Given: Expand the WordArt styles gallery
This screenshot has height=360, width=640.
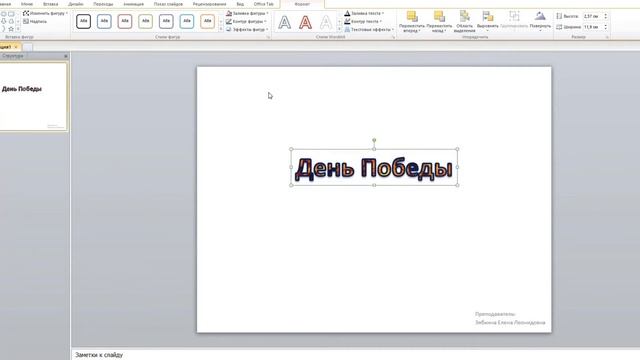Looking at the screenshot, I should pyautogui.click(x=340, y=29).
